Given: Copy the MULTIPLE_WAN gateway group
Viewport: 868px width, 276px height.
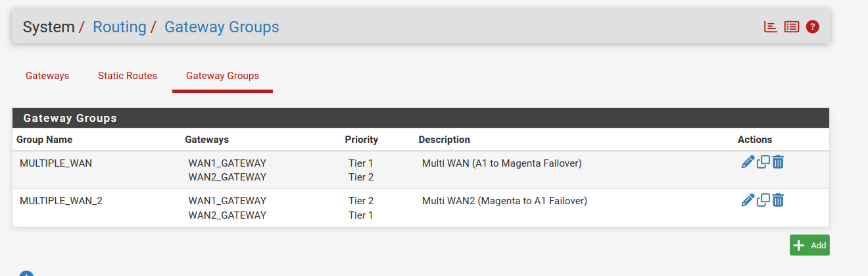Looking at the screenshot, I should pyautogui.click(x=763, y=162).
